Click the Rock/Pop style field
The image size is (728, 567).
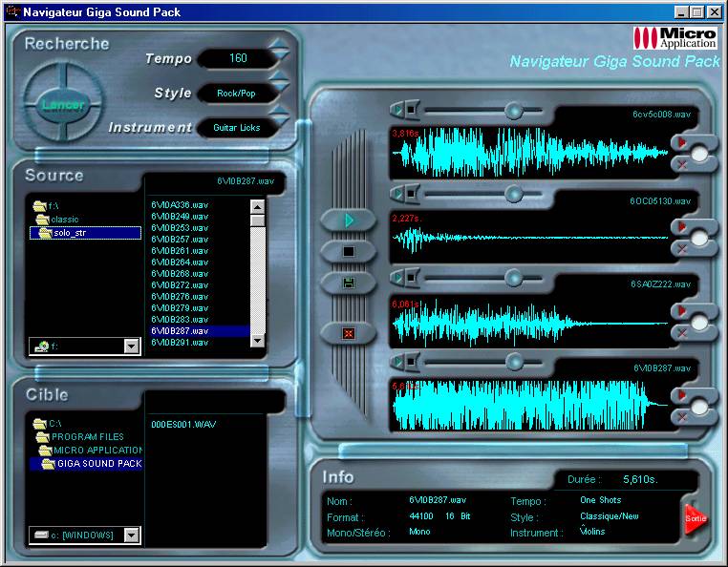click(x=236, y=94)
